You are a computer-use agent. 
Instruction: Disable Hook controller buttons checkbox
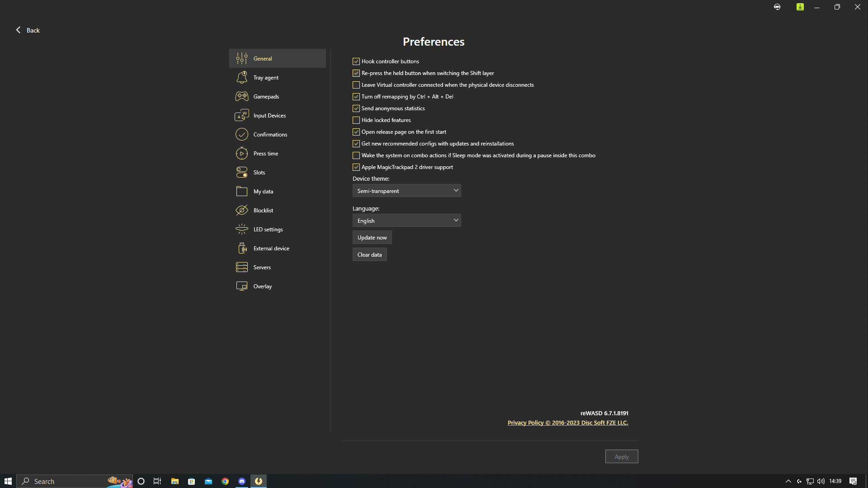(356, 61)
